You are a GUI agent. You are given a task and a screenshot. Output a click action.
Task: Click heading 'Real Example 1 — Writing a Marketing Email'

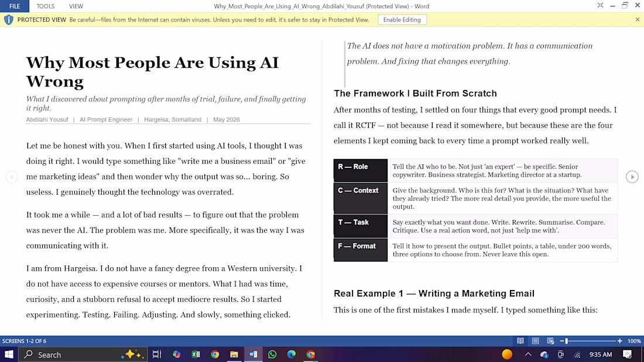pos(434,294)
